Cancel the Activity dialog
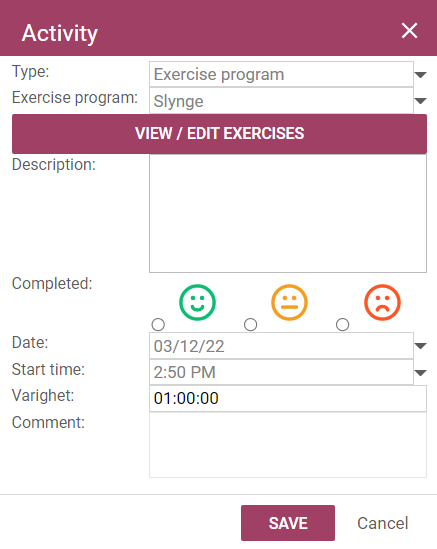 383,523
